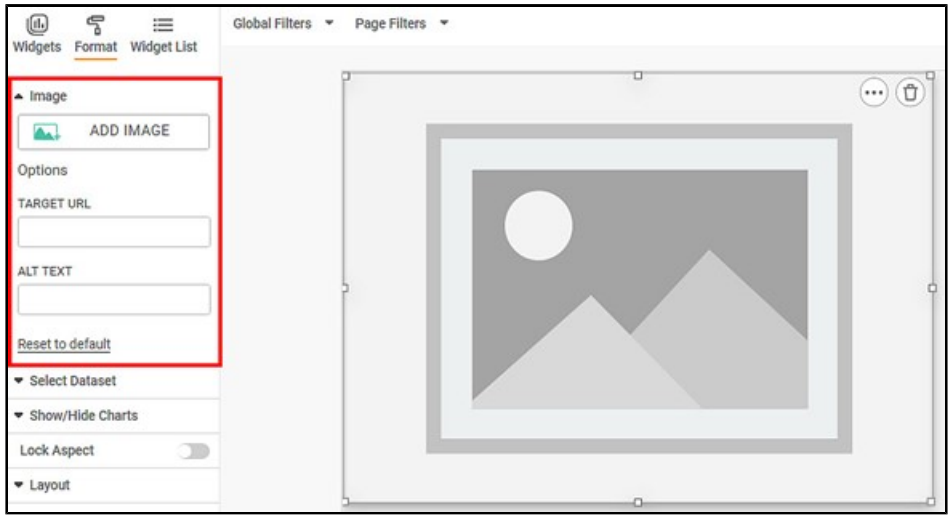Click the bottom-right corner resize handle
Viewport: 950px width, 516px height.
[931, 501]
